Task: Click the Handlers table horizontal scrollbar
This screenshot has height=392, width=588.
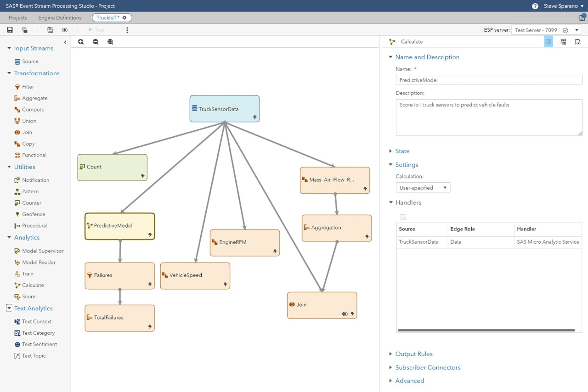Action: (486, 330)
